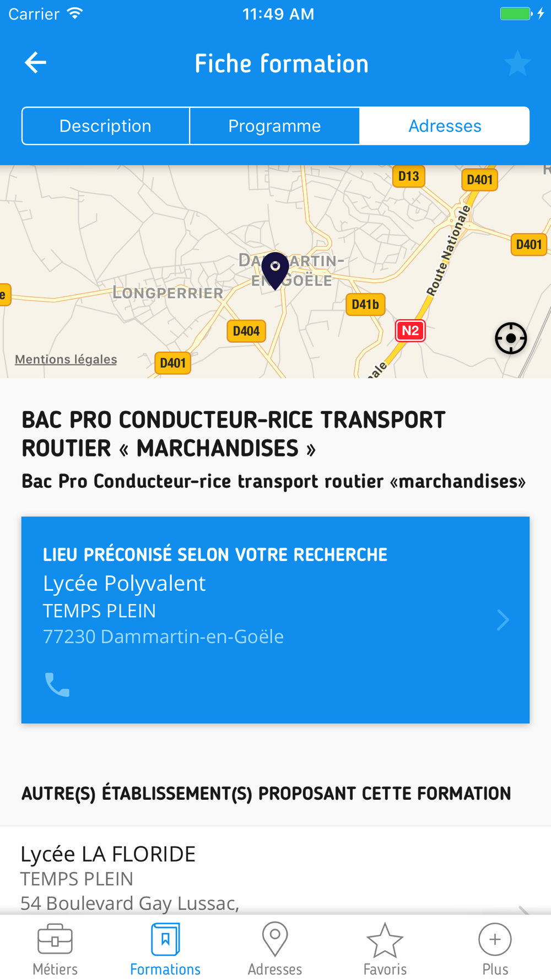Viewport: 551px width, 980px height.
Task: Open the Lycée Polyvalent recommended card
Action: pyautogui.click(x=275, y=620)
